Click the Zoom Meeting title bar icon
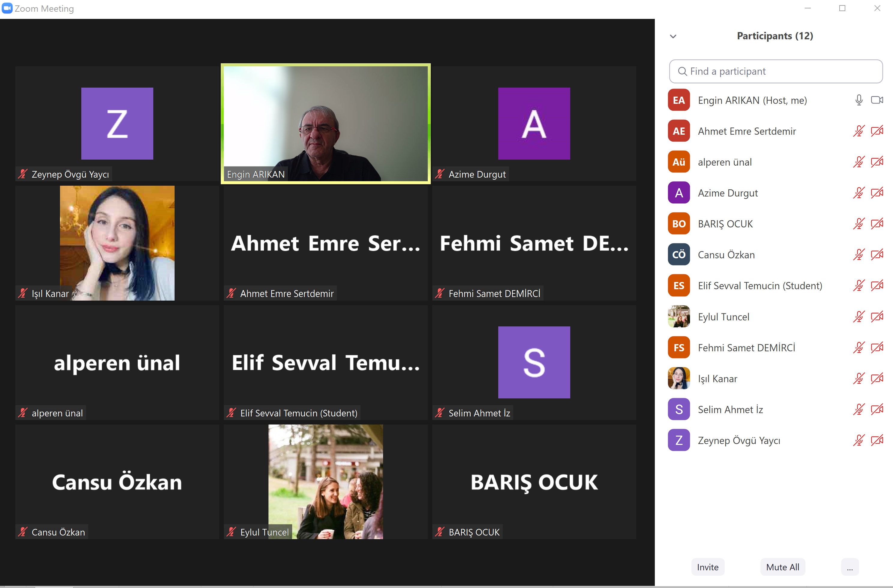Image resolution: width=893 pixels, height=588 pixels. pos(7,8)
